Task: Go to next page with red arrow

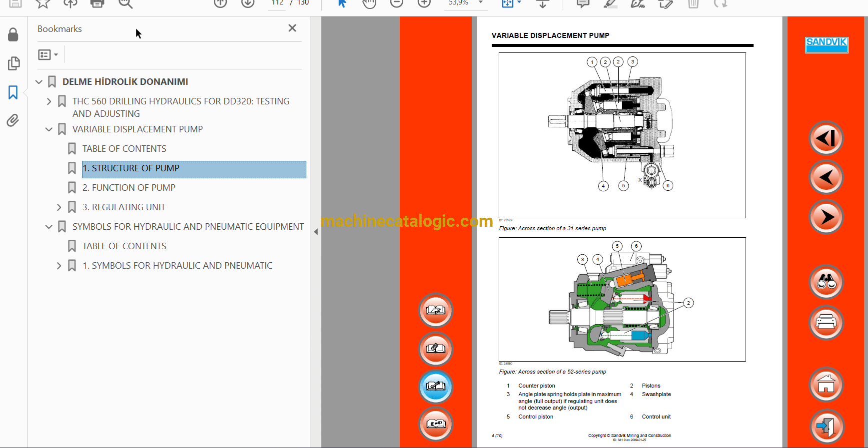Action: coord(826,217)
